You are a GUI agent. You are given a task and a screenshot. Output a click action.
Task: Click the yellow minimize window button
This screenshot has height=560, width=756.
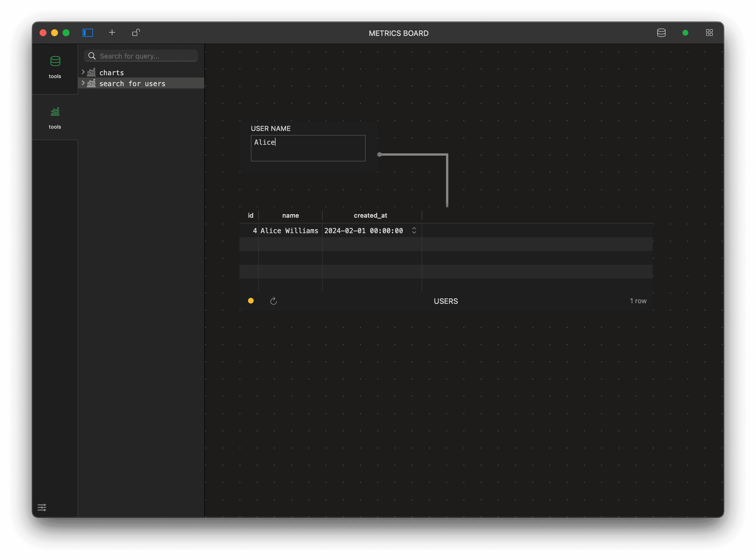[55, 32]
